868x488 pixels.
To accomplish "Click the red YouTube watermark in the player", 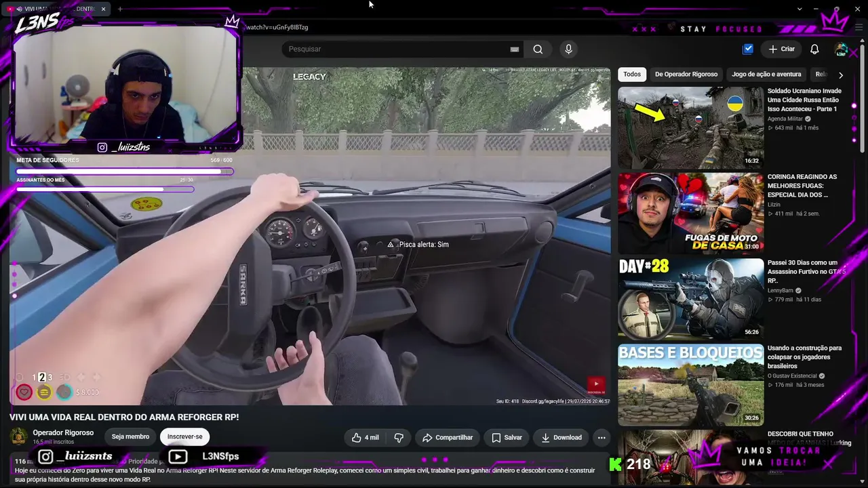I will pyautogui.click(x=596, y=384).
